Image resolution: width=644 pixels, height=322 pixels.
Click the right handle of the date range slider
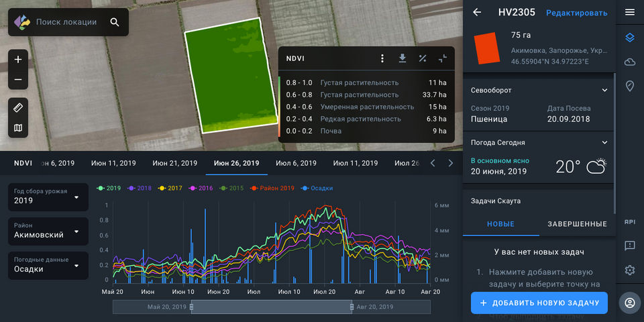tap(352, 307)
